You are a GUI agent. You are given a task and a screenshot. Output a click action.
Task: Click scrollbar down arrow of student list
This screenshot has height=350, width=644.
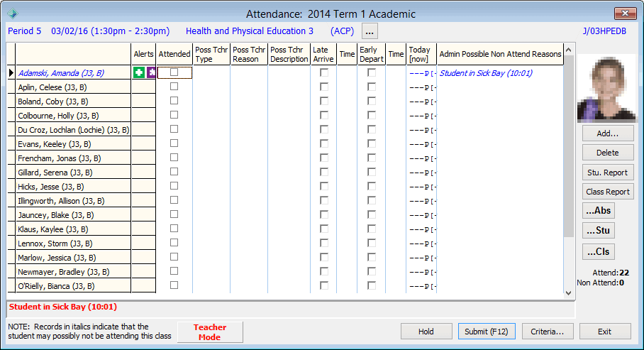569,292
